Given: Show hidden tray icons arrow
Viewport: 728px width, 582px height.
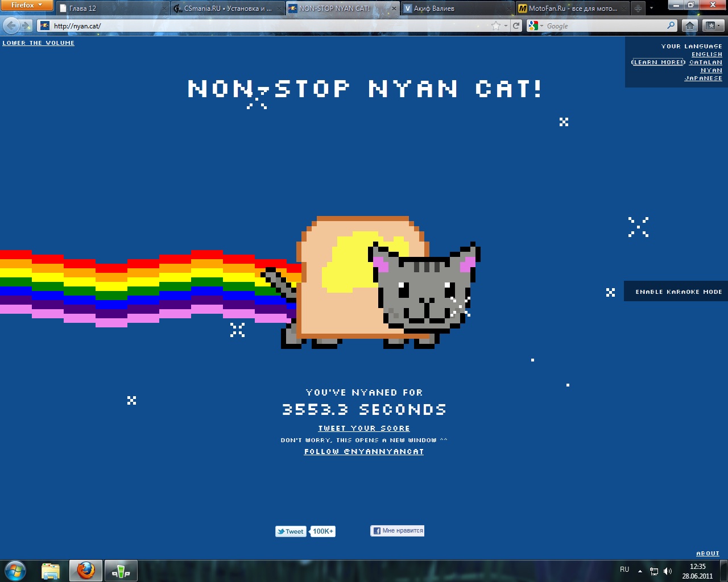Looking at the screenshot, I should [640, 571].
